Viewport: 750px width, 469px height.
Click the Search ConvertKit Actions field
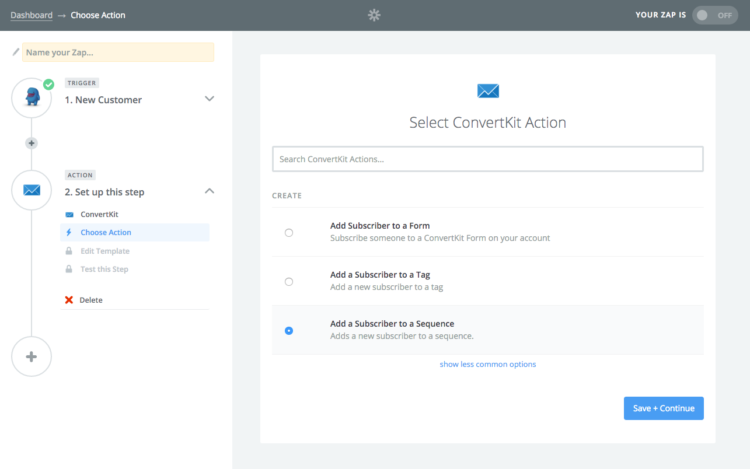pos(488,159)
